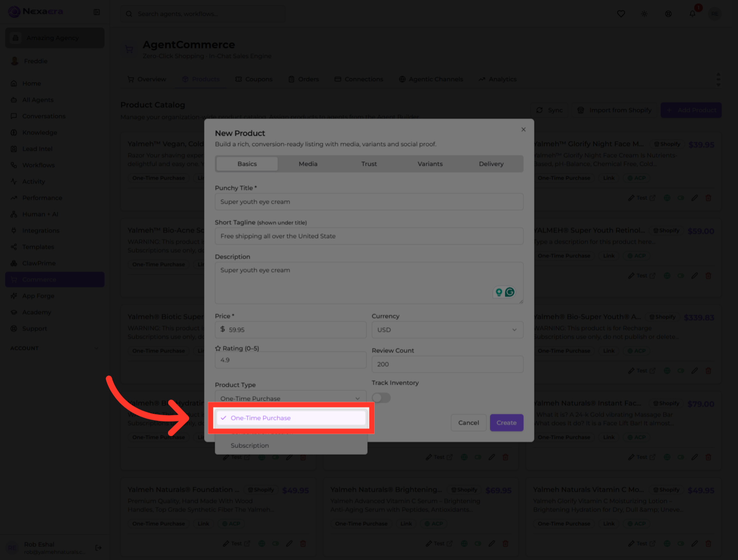Open ClawPrime in sidebar
This screenshot has width=738, height=560.
(55, 263)
